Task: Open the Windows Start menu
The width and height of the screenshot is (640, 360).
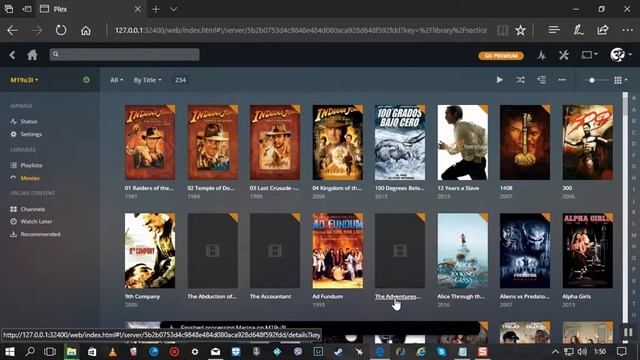Action: click(9, 351)
